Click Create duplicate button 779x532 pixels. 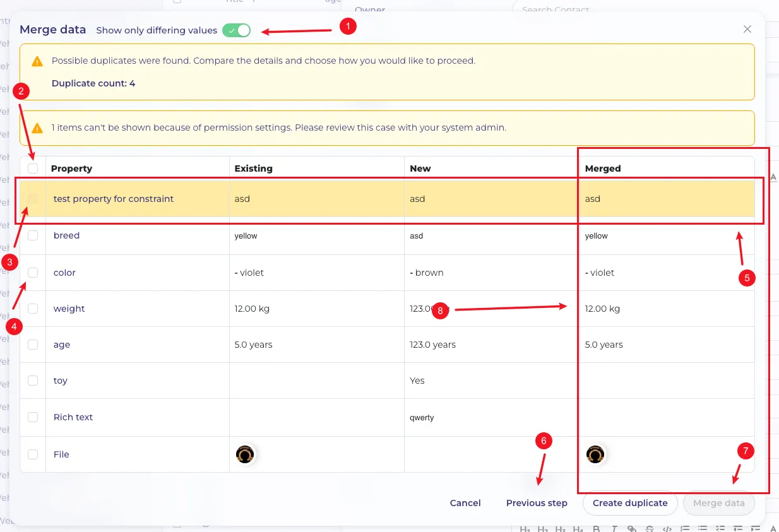630,503
